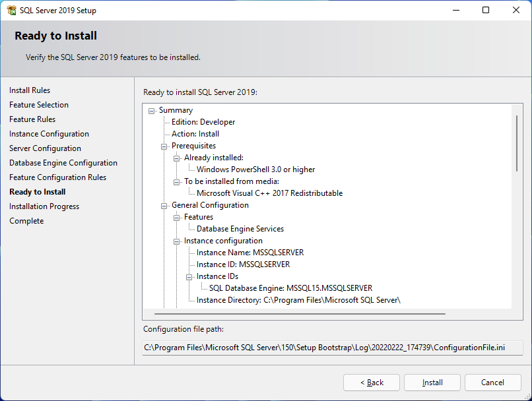Cancel the SQL Server setup
This screenshot has height=401, width=532.
(492, 383)
